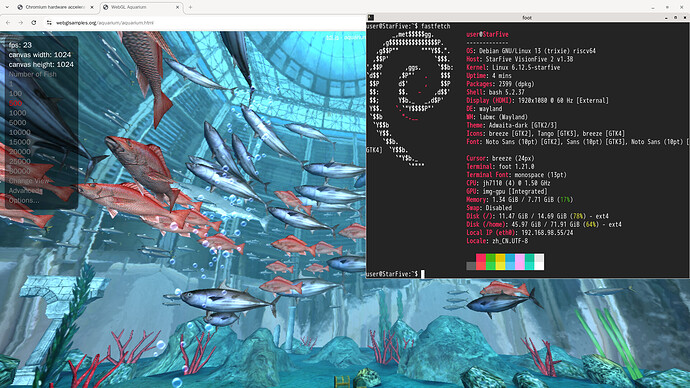Open a new browser tab
The image size is (690, 388).
(190, 7)
